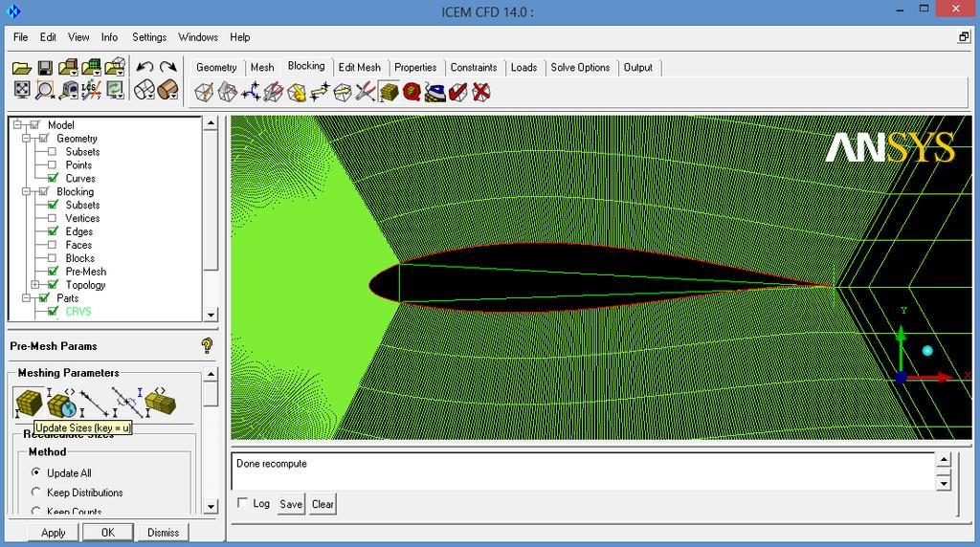Click the Associate icon with pointing hand

click(297, 93)
